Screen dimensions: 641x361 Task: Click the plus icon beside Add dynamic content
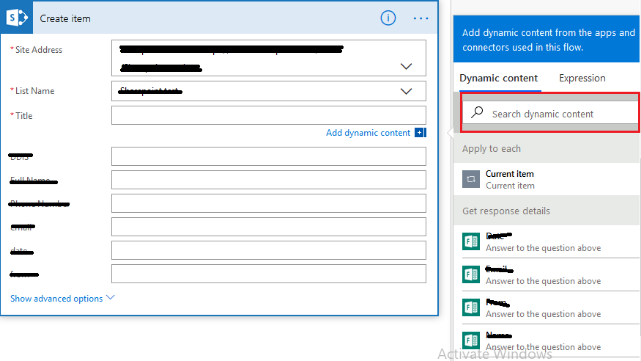coord(420,132)
